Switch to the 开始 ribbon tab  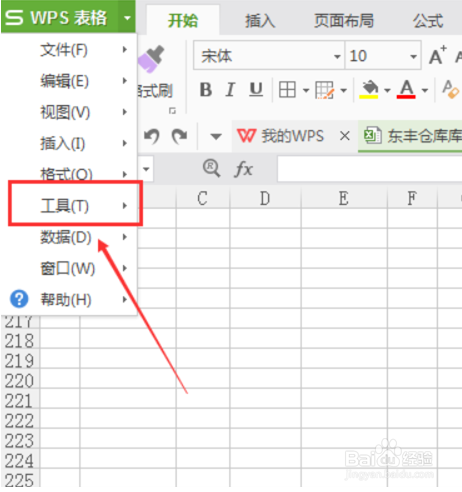(183, 21)
